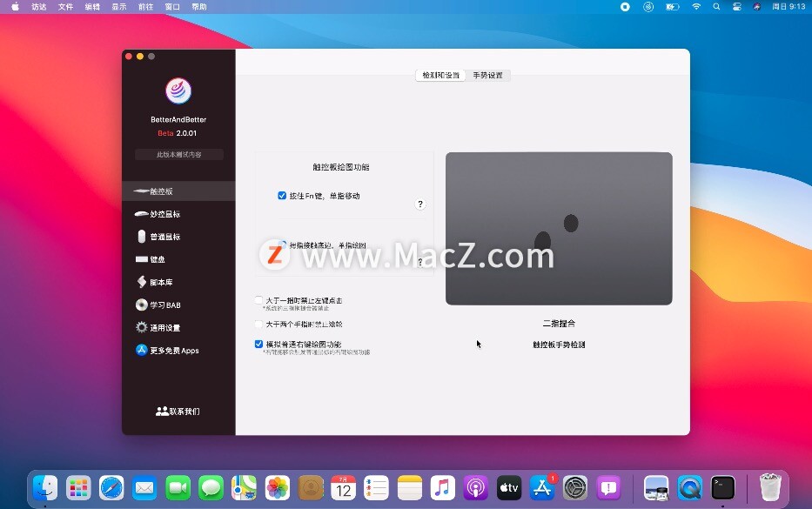Viewport: 812px width, 509px height.
Task: Open the 编辑 menu
Action: click(x=92, y=7)
